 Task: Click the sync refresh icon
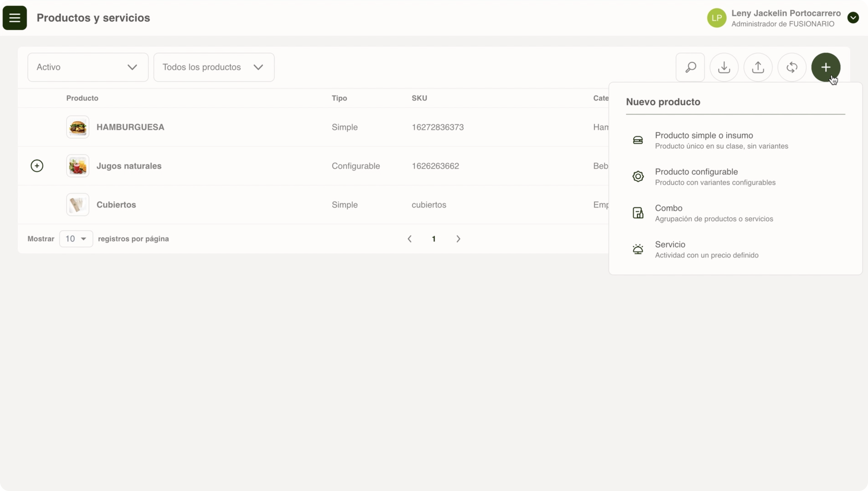pos(792,67)
